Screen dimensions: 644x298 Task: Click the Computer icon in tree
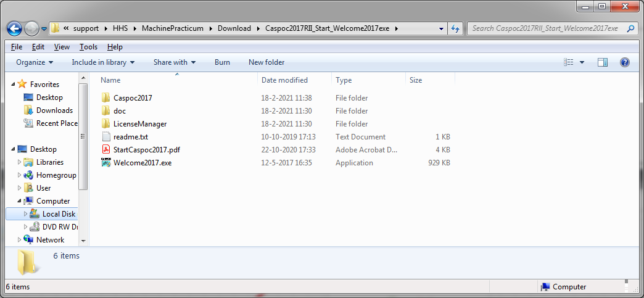coord(28,201)
